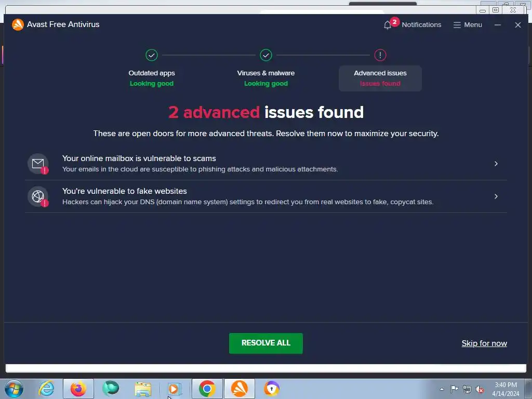Expand the fake websites issue chevron
532x399 pixels.
[496, 196]
